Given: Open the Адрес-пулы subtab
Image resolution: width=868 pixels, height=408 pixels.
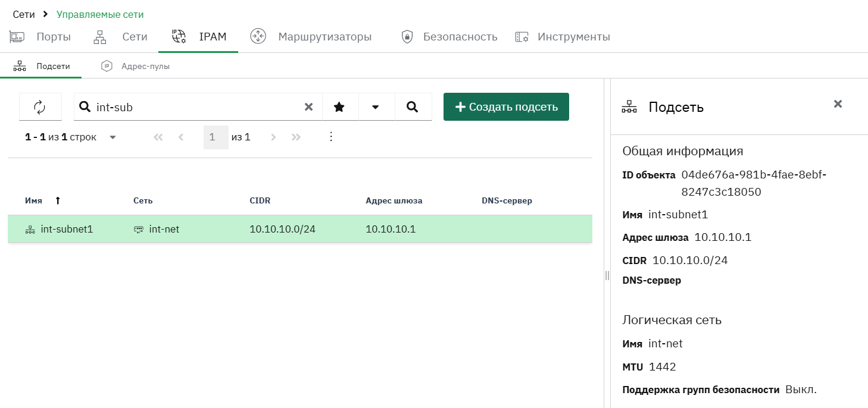Looking at the screenshot, I should click(135, 66).
